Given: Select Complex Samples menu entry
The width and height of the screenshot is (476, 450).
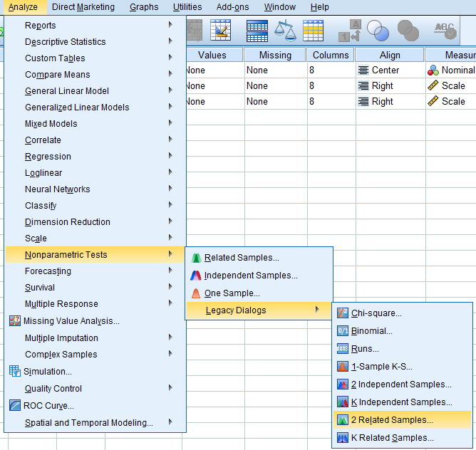Looking at the screenshot, I should coord(95,354).
